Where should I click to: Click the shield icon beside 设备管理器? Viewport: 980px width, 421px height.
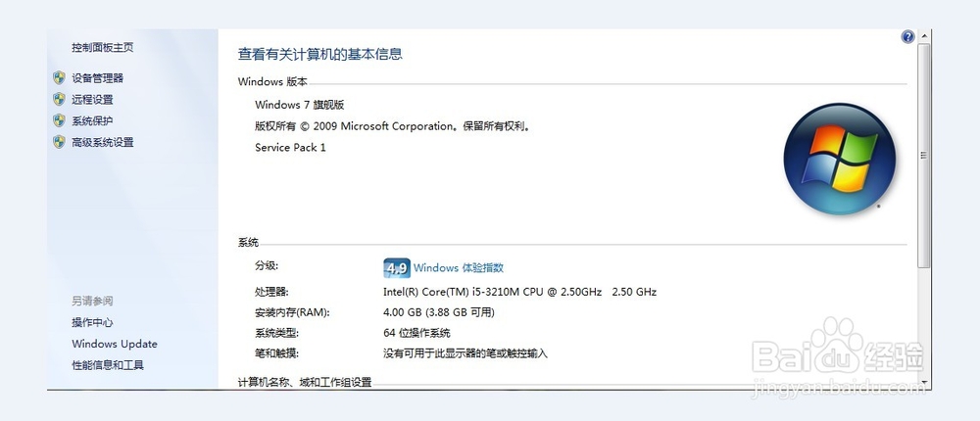59,77
